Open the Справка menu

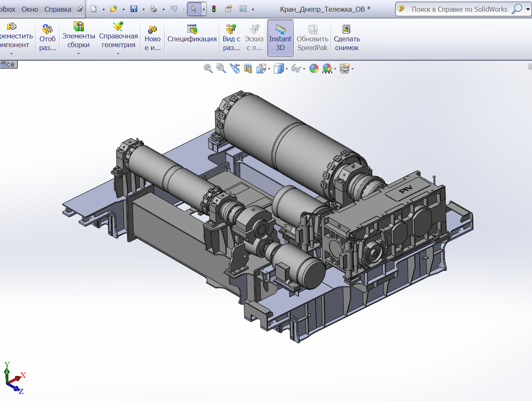[58, 9]
